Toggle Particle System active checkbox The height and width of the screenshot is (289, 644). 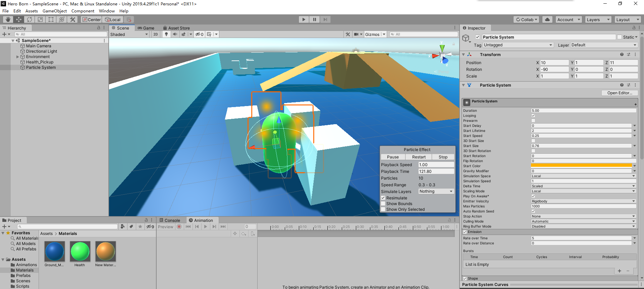pos(478,37)
